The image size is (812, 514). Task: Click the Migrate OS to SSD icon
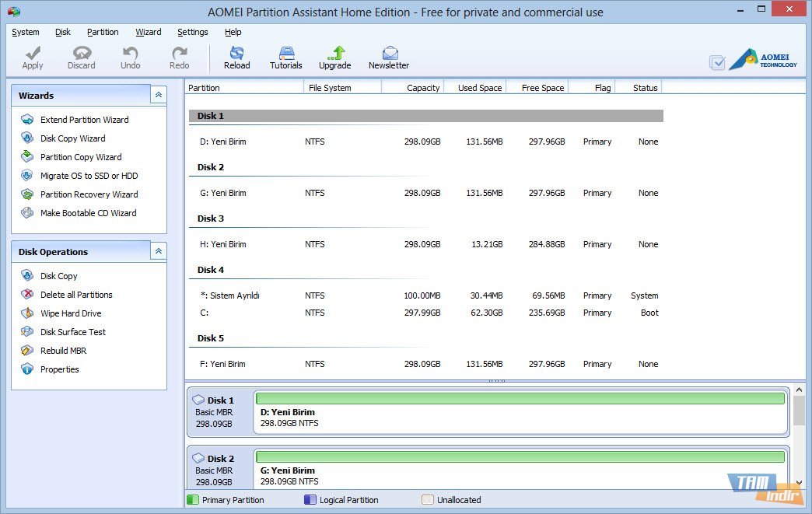coord(27,176)
